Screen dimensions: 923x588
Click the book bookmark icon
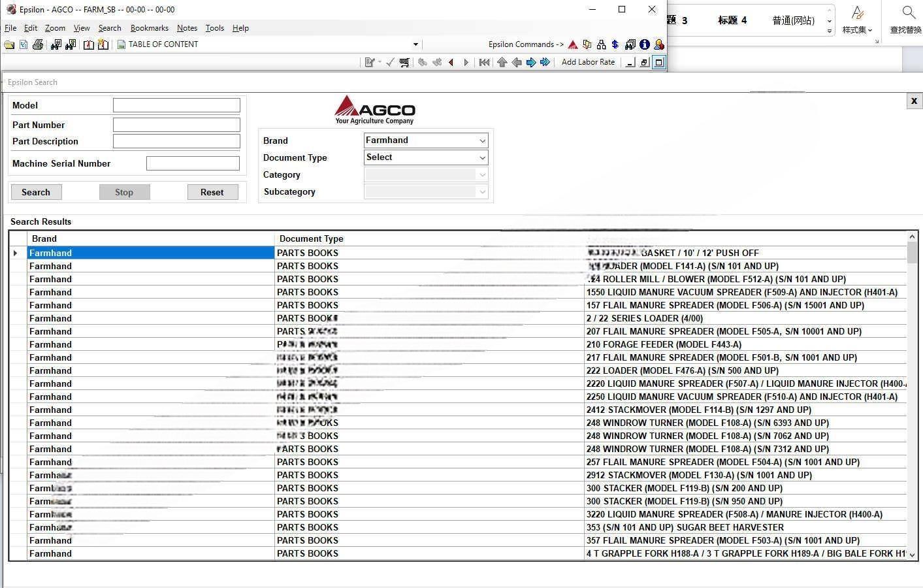pyautogui.click(x=88, y=44)
